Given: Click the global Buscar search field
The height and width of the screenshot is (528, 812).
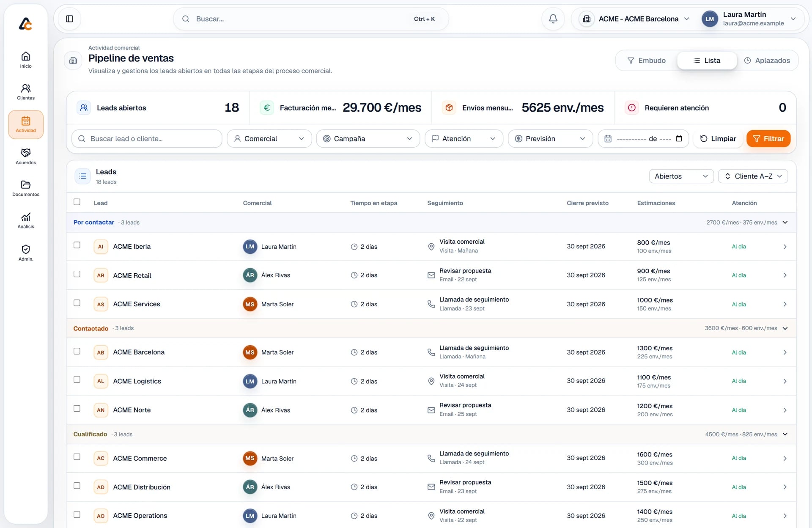Looking at the screenshot, I should 311,19.
